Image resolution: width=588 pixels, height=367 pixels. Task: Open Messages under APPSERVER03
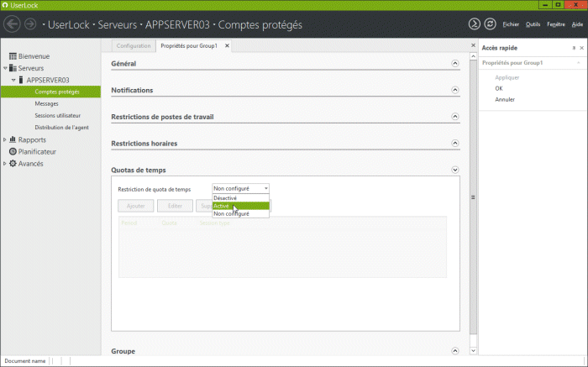[46, 103]
